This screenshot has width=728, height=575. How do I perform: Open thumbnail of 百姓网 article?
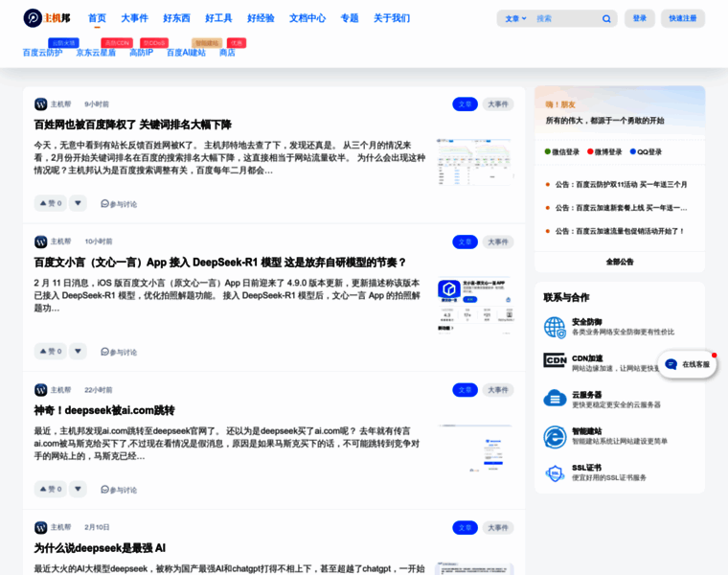point(475,162)
